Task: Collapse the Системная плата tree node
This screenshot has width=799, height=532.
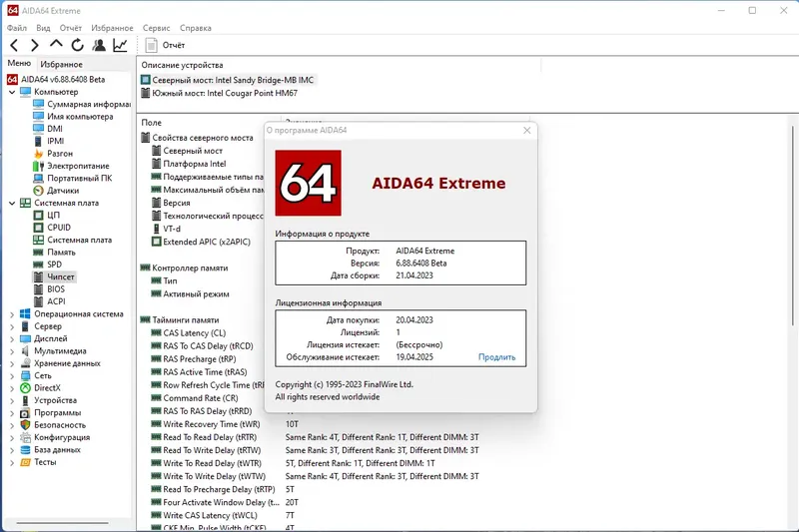Action: [x=12, y=204]
